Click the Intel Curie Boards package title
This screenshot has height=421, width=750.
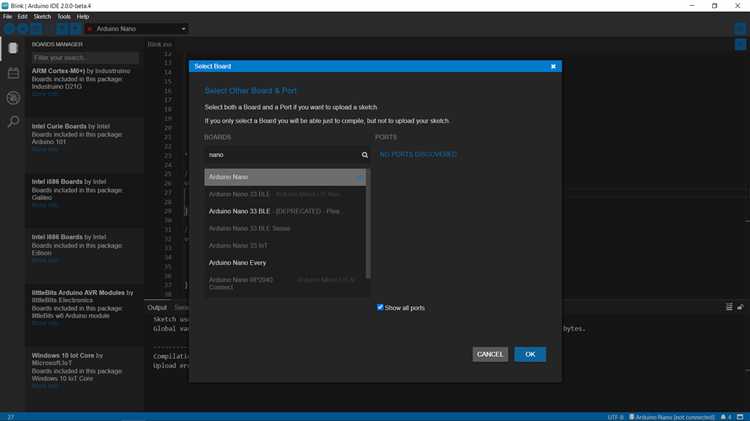[x=59, y=126]
